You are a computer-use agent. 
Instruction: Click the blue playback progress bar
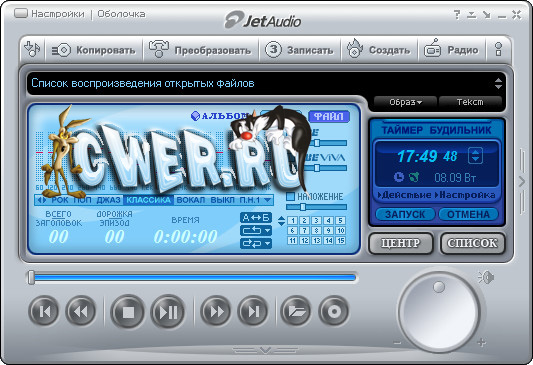coord(194,278)
